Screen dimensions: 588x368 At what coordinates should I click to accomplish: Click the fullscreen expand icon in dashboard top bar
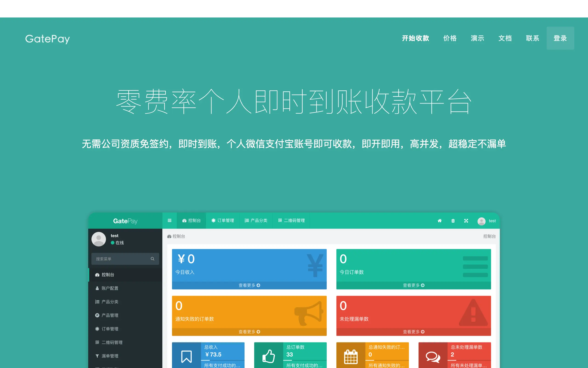(x=466, y=221)
